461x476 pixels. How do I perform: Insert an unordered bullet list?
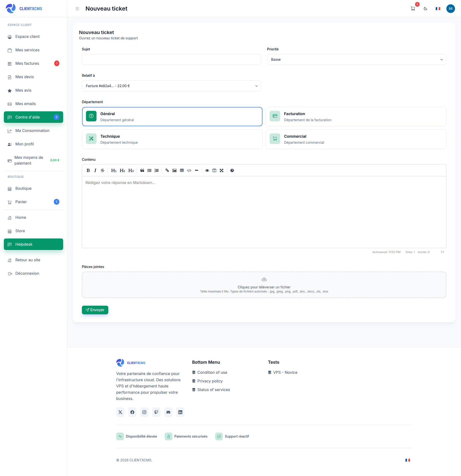coord(149,171)
